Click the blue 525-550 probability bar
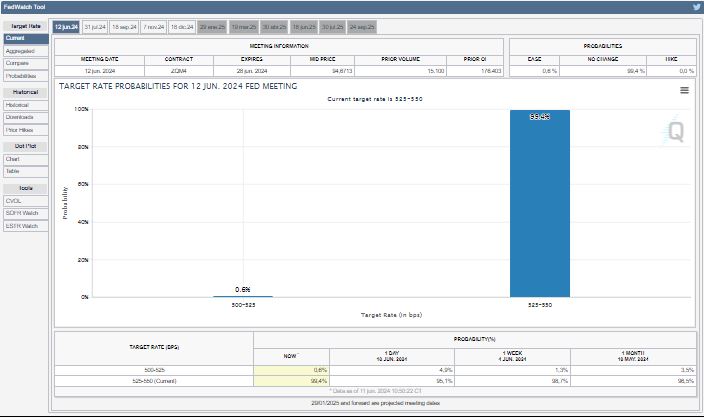The height and width of the screenshot is (420, 704). pyautogui.click(x=539, y=205)
